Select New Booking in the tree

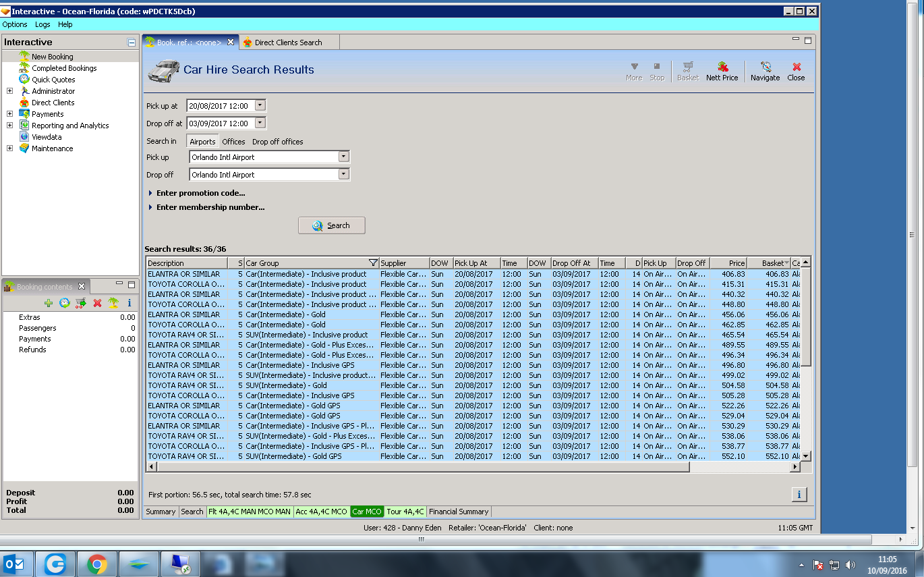52,57
